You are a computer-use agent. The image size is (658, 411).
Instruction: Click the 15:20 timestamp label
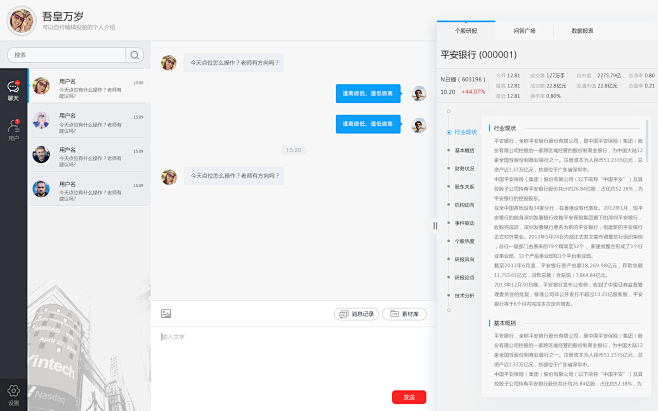click(x=293, y=150)
